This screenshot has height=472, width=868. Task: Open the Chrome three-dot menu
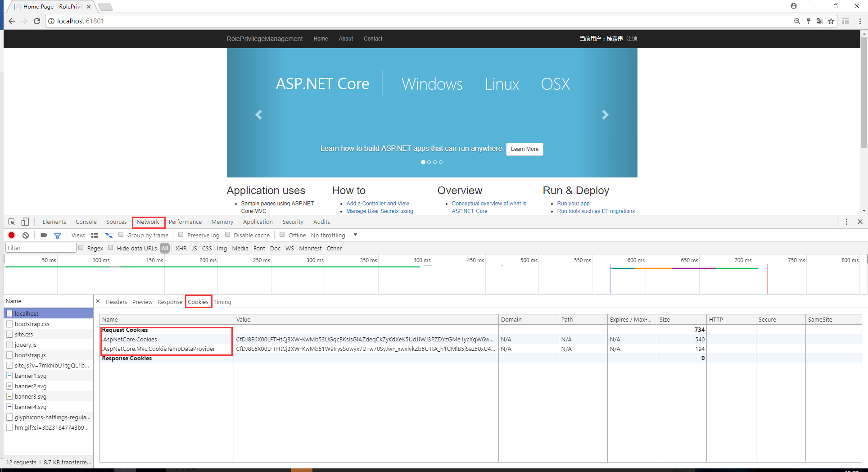point(860,21)
